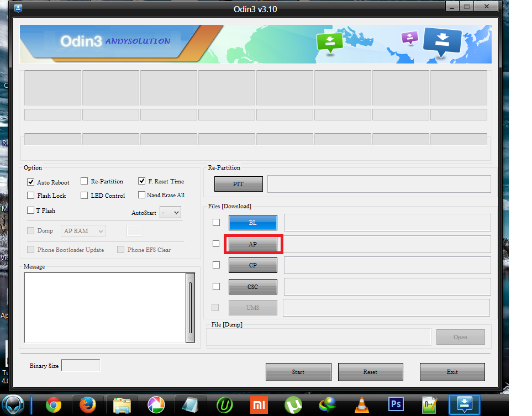Enable the Nand Erase All option
Image resolution: width=532 pixels, height=416 pixels.
pyautogui.click(x=141, y=195)
